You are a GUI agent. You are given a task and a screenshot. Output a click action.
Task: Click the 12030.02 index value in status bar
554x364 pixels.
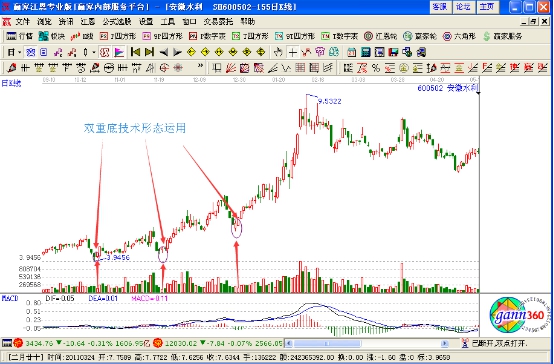[x=181, y=344]
